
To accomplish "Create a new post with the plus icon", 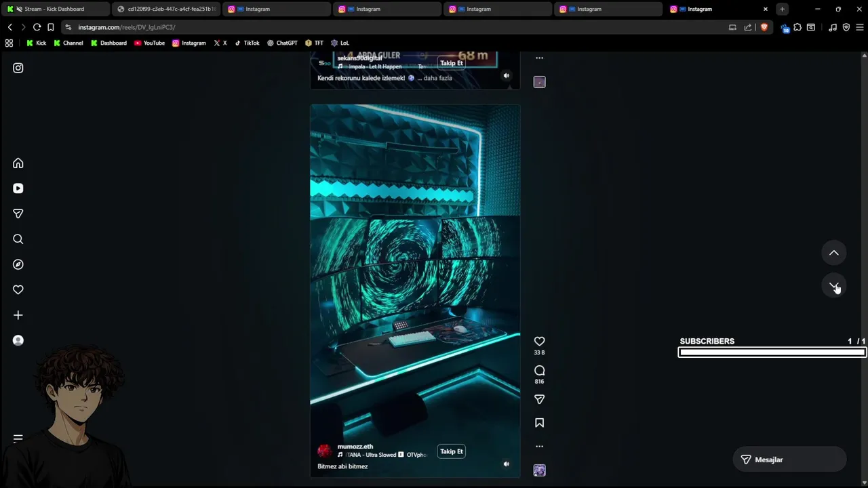I will pyautogui.click(x=18, y=315).
